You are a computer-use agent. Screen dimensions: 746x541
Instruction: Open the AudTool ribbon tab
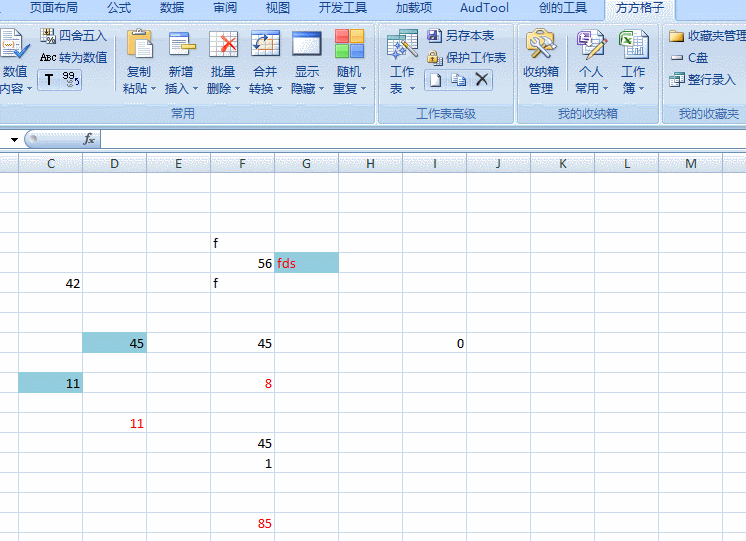tap(484, 8)
